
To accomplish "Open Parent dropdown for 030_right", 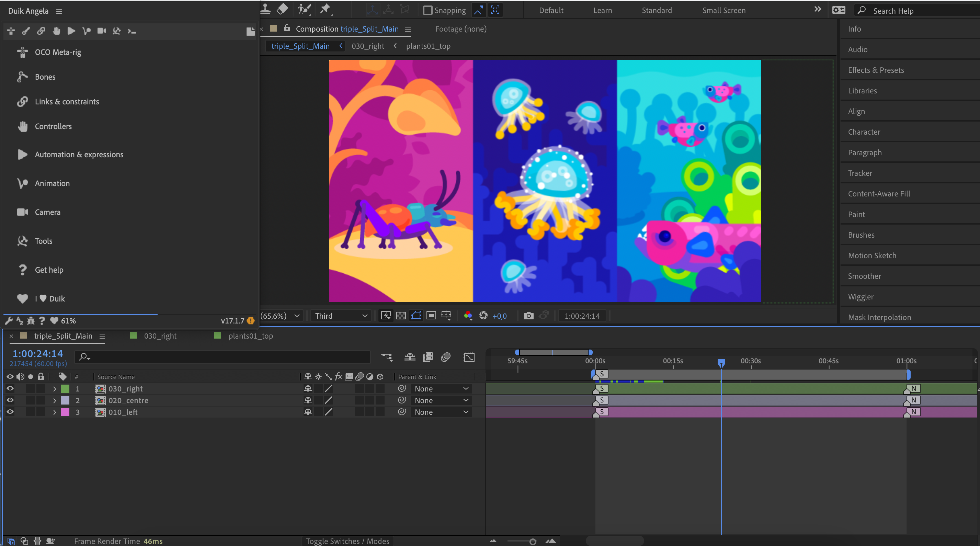I will coord(441,388).
